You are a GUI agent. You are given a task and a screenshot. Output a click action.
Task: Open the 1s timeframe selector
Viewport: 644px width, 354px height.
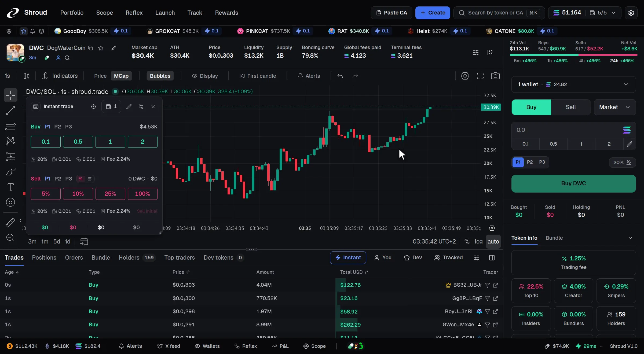point(8,76)
